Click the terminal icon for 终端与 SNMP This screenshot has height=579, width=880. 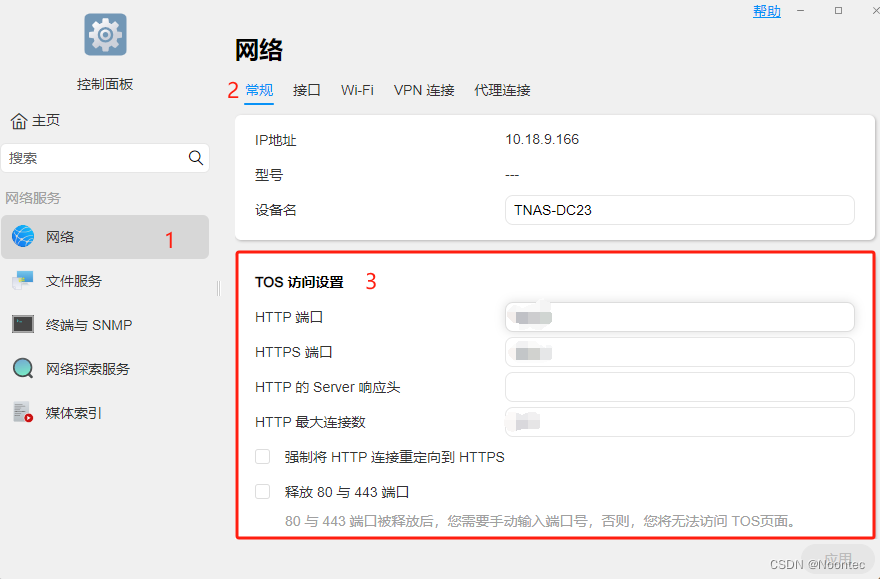[x=23, y=324]
